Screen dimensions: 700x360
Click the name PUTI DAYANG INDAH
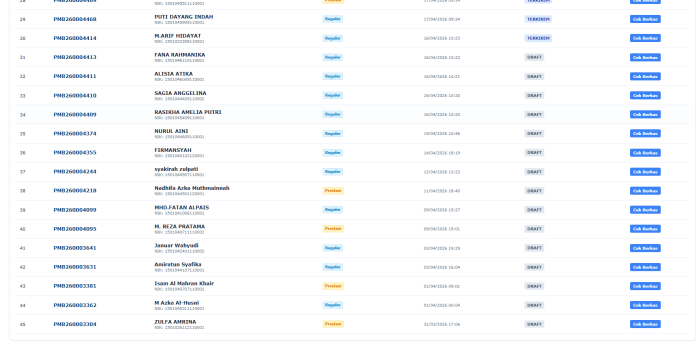tap(183, 17)
